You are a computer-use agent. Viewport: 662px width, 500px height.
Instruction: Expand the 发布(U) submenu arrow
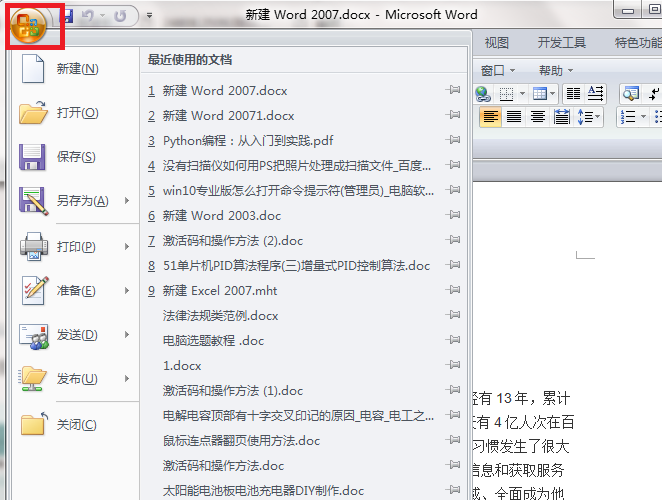[x=127, y=379]
